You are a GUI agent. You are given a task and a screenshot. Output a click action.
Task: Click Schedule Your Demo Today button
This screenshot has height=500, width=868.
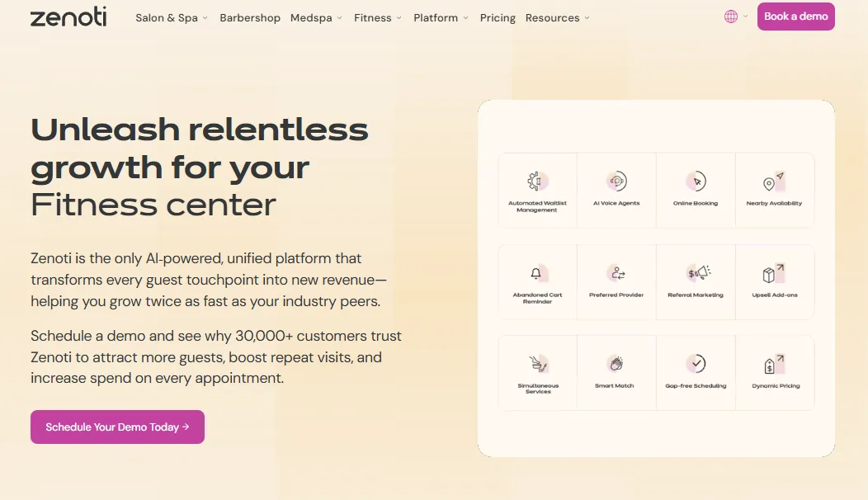coord(117,427)
